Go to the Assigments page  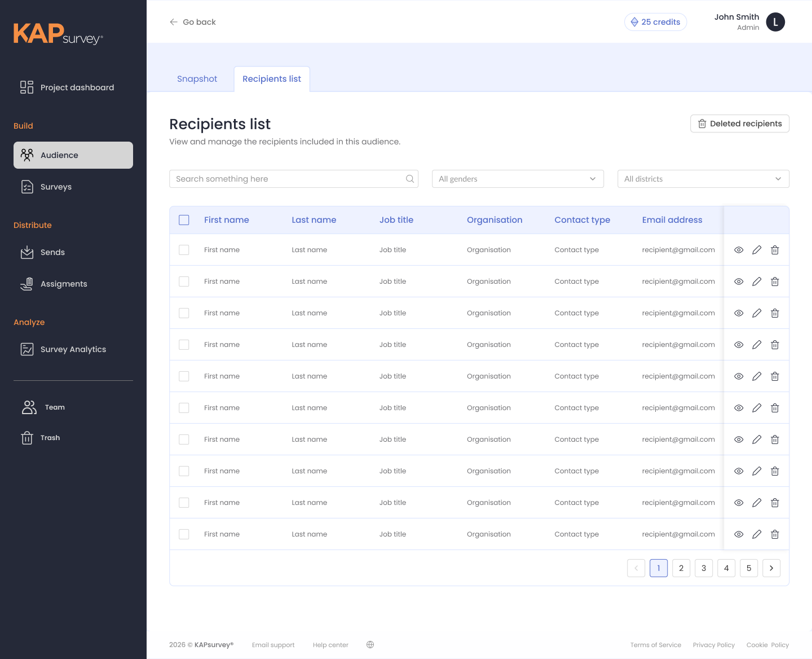(73, 284)
